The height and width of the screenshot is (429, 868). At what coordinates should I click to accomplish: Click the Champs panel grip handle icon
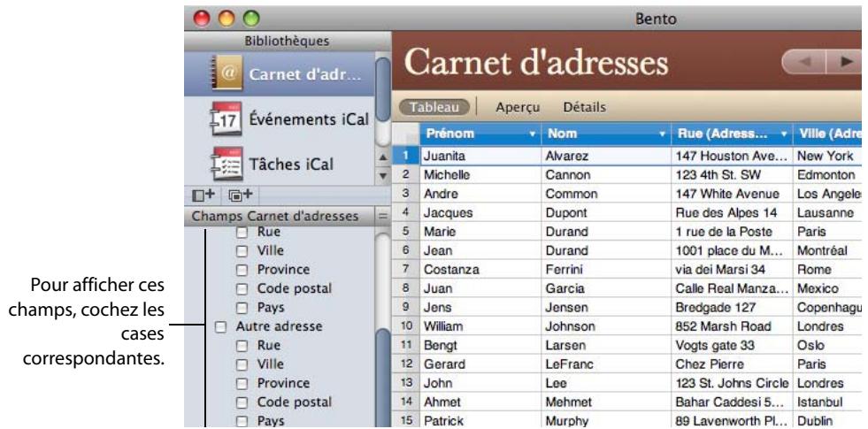click(x=382, y=217)
